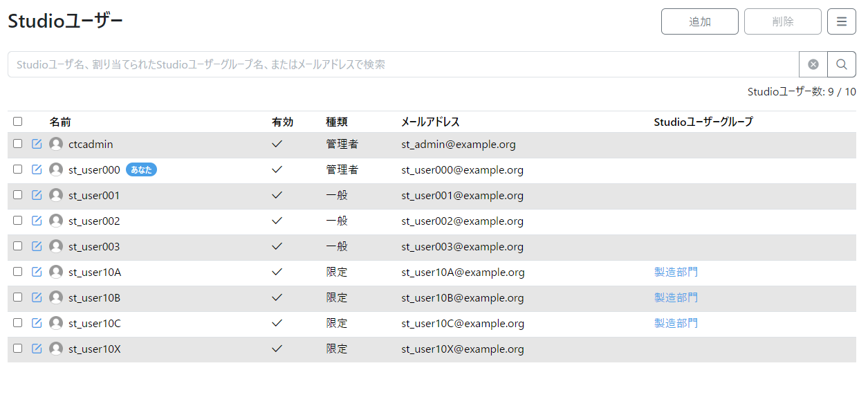Image resolution: width=868 pixels, height=397 pixels.
Task: Click the 種類 column header
Action: point(337,122)
